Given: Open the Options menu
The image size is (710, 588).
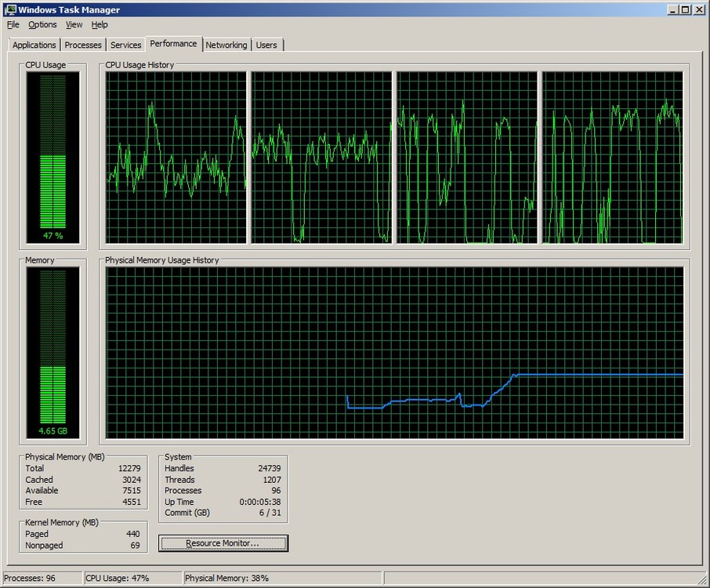Looking at the screenshot, I should [42, 24].
